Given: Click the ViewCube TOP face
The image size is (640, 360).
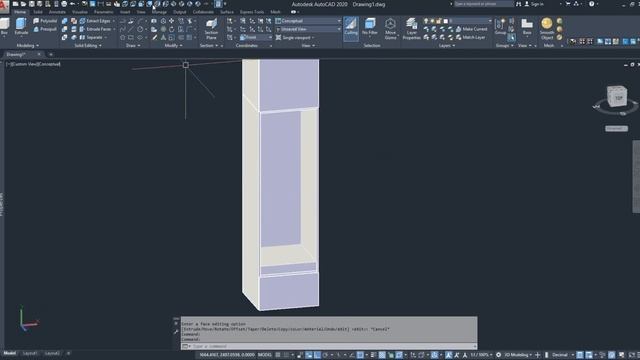Looking at the screenshot, I should (618, 98).
